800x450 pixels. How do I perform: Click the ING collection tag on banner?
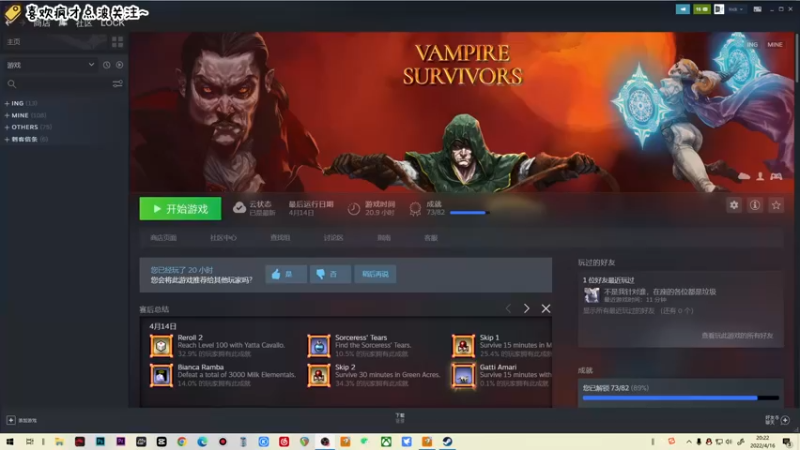(x=752, y=44)
